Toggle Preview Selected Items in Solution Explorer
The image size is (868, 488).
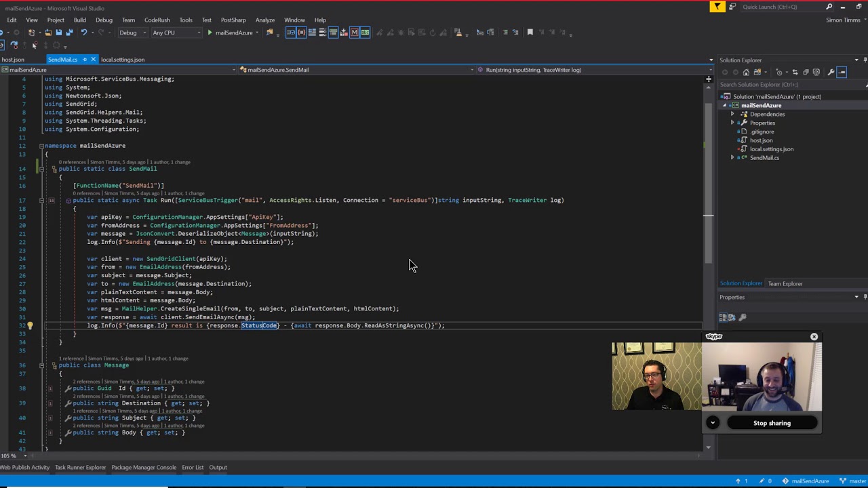[842, 73]
